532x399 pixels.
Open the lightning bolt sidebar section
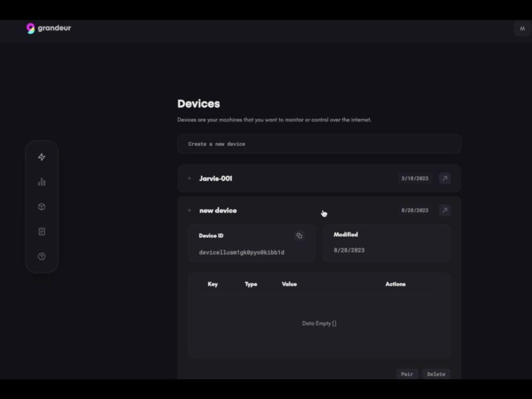click(x=41, y=157)
